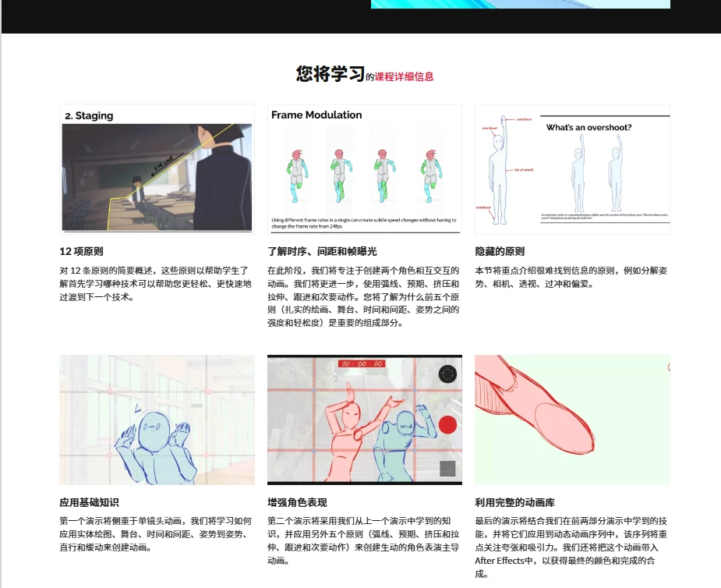Select the 隐藏的原则 section title
The image size is (721, 588).
tap(500, 251)
